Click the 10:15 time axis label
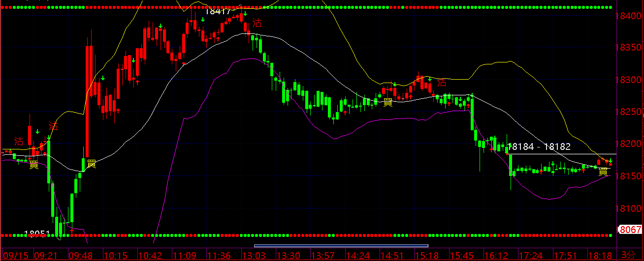Viewport: 644px width, 261px height. pyautogui.click(x=117, y=256)
